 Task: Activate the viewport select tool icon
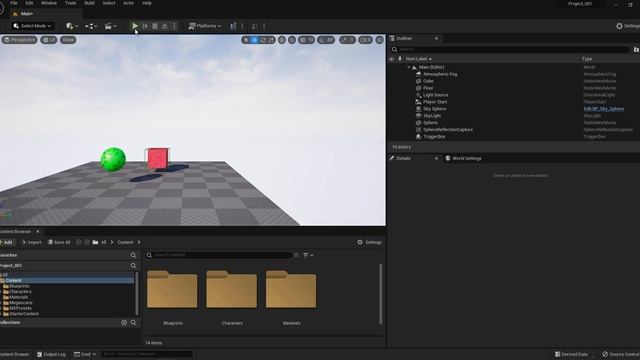click(x=246, y=40)
